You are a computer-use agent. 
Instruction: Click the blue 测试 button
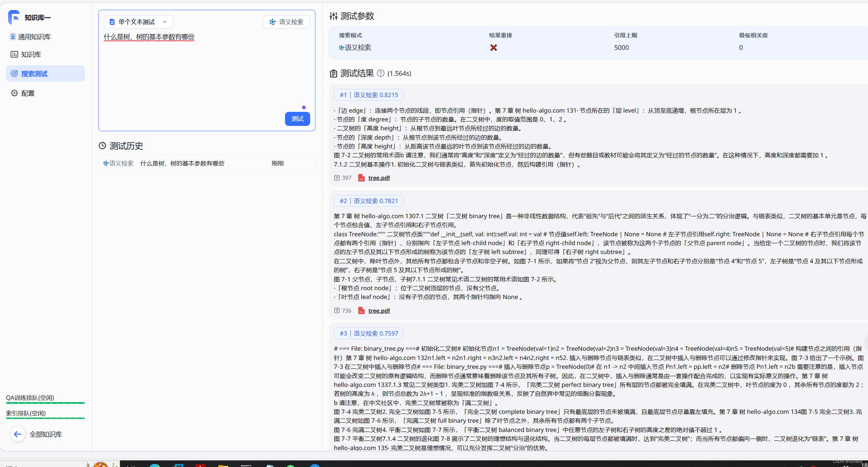click(x=298, y=119)
